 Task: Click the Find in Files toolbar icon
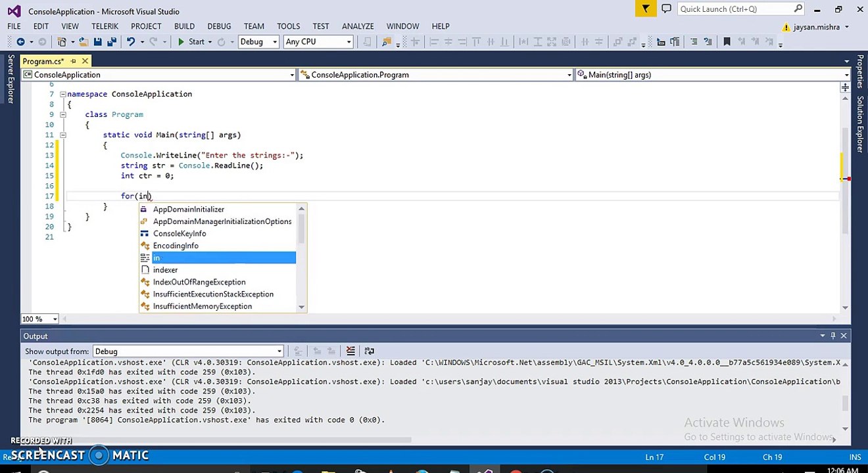(x=386, y=42)
